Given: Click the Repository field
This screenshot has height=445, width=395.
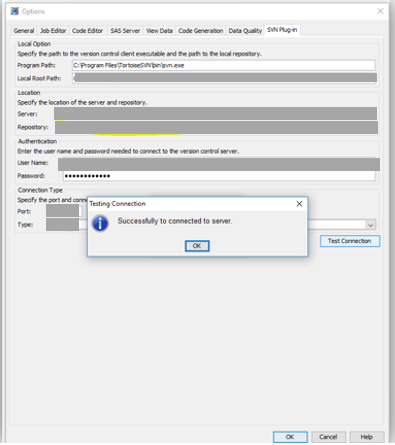Looking at the screenshot, I should [x=216, y=128].
